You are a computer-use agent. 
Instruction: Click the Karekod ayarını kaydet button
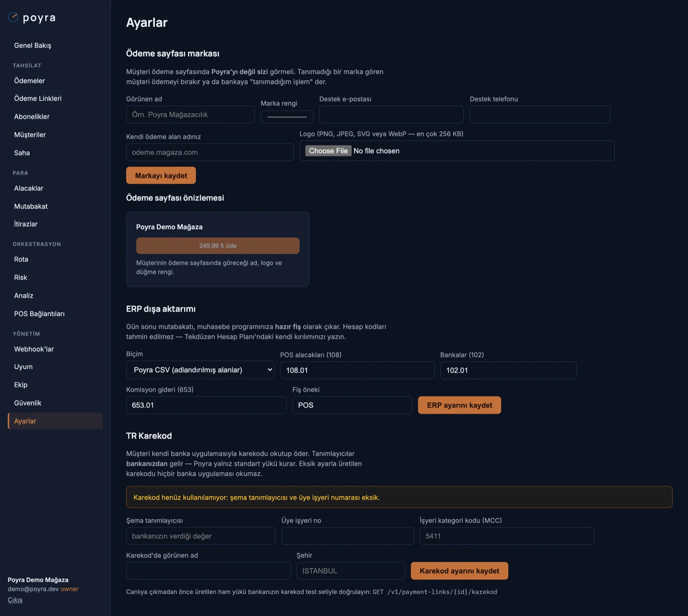tap(459, 571)
